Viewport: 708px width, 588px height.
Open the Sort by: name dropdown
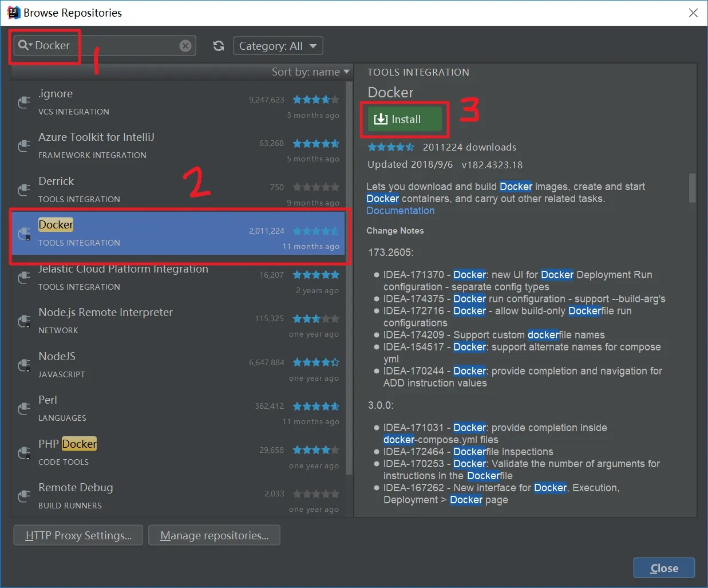[310, 72]
